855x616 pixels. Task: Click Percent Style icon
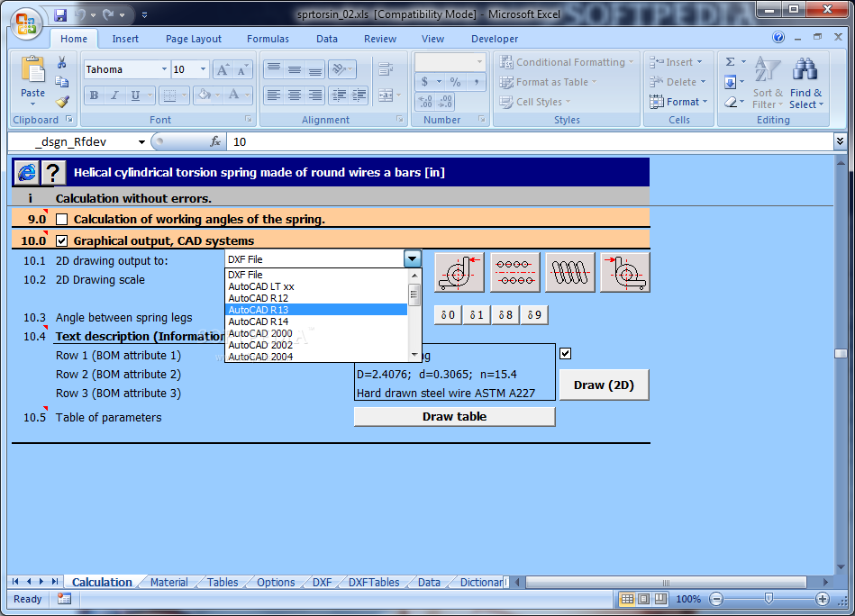pyautogui.click(x=455, y=82)
